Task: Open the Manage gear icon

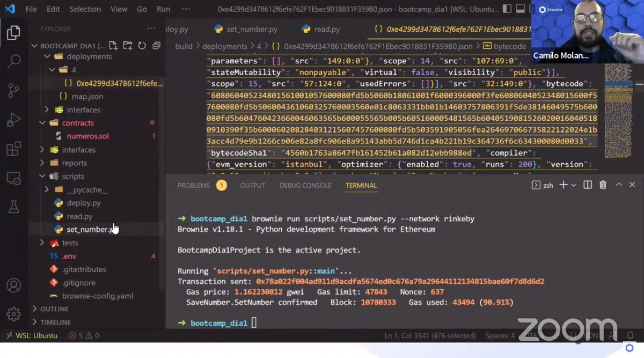Action: 13,314
